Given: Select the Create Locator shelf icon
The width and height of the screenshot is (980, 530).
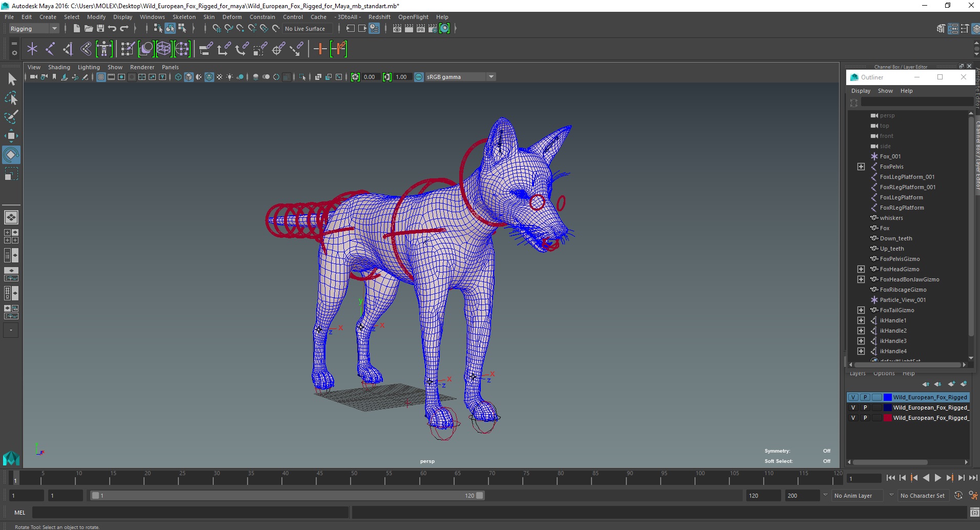Looking at the screenshot, I should 32,49.
